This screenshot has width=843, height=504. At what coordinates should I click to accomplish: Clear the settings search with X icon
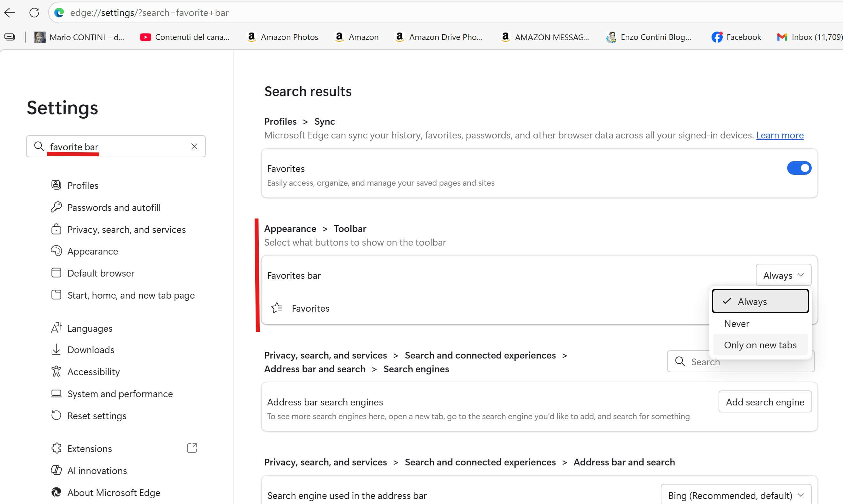click(194, 146)
